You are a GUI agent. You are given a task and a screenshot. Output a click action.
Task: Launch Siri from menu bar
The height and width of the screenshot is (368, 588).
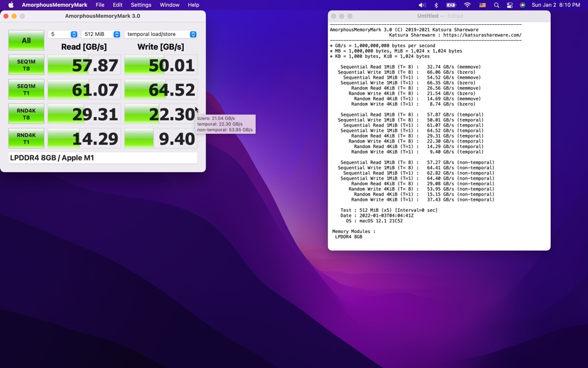(x=522, y=5)
